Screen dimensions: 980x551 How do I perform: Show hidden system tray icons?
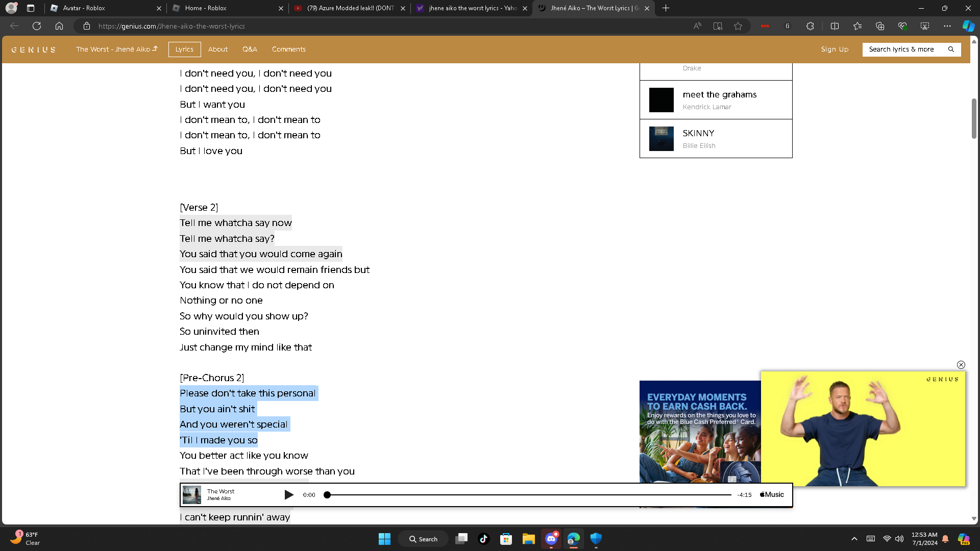coord(854,539)
